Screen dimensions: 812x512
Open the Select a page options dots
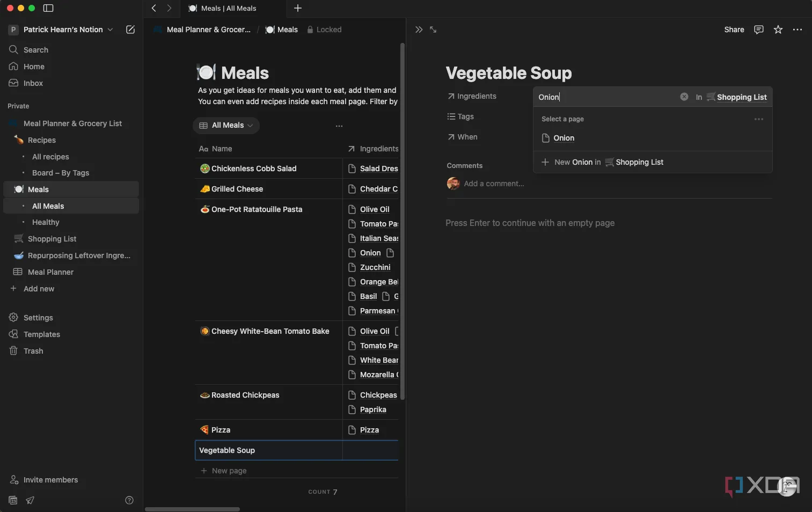coord(759,119)
